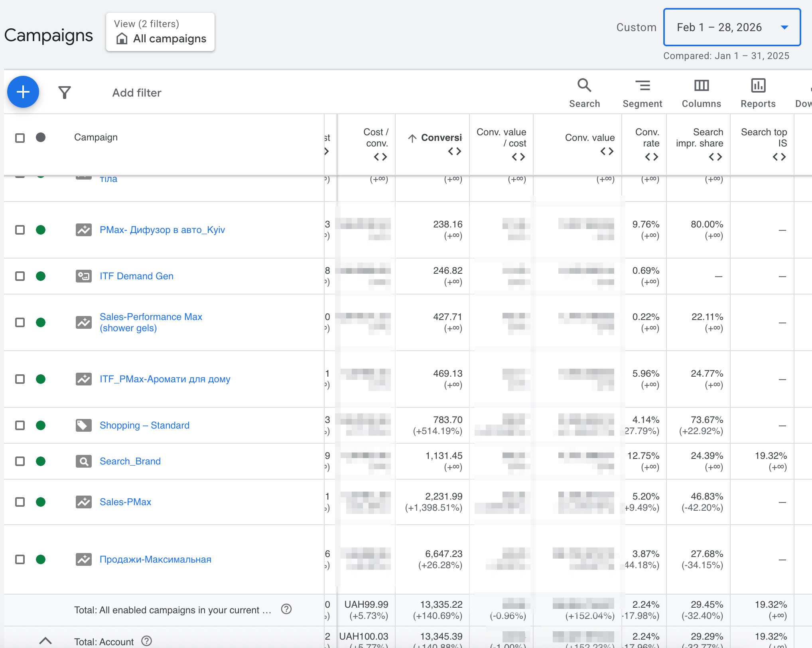The width and height of the screenshot is (812, 648).
Task: Click campaign type icon for ITF_PMax-Аромати для дому
Action: point(84,379)
